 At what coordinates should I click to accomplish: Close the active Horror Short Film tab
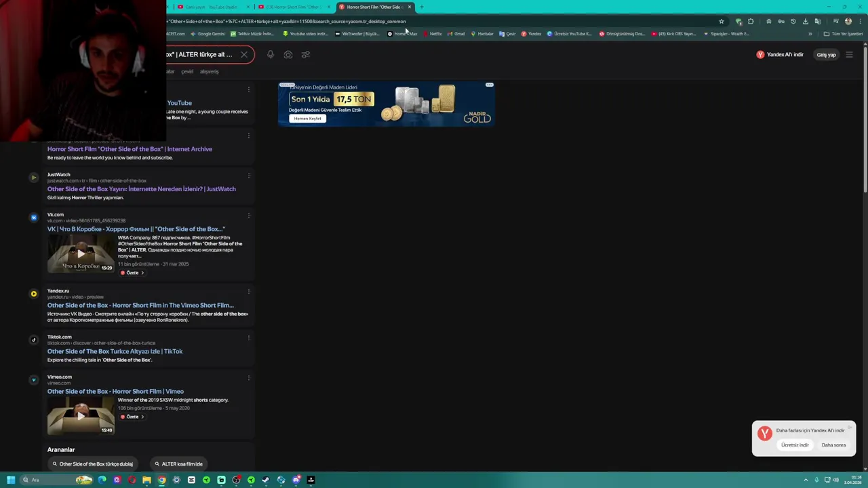410,7
